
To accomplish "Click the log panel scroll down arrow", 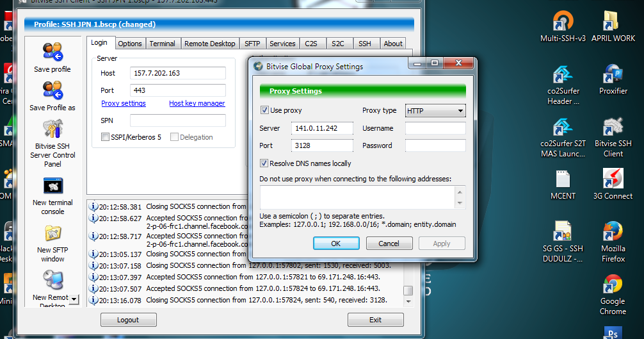I will 408,302.
